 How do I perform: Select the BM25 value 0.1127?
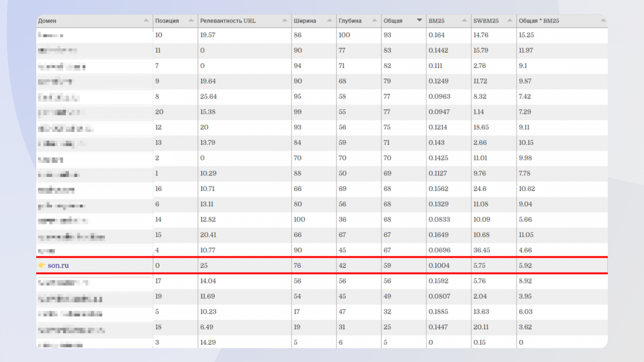(x=438, y=173)
